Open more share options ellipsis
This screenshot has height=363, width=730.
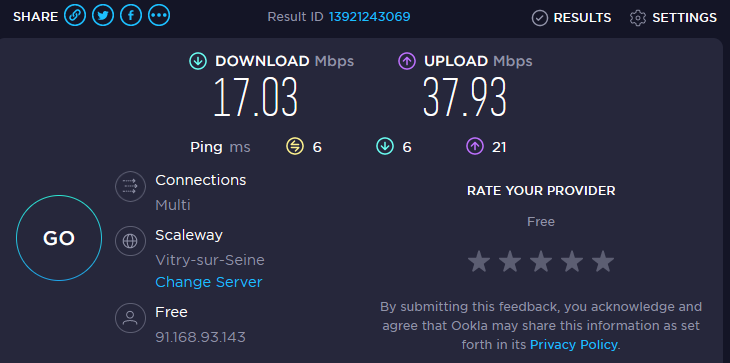click(x=159, y=16)
